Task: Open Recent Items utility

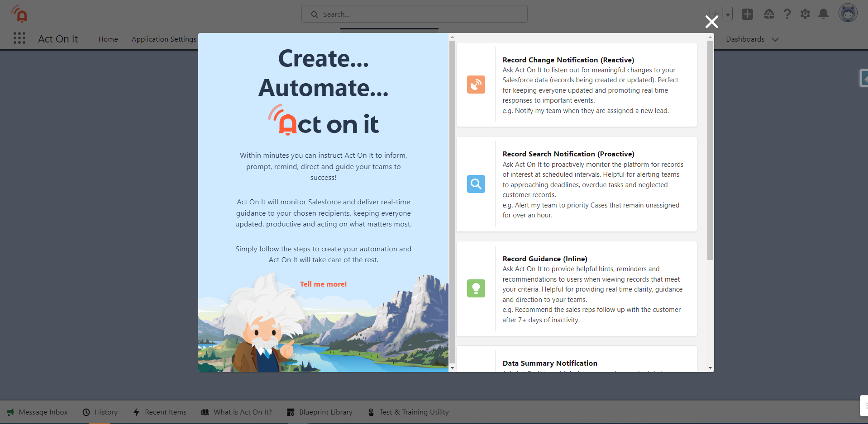Action: click(x=160, y=412)
